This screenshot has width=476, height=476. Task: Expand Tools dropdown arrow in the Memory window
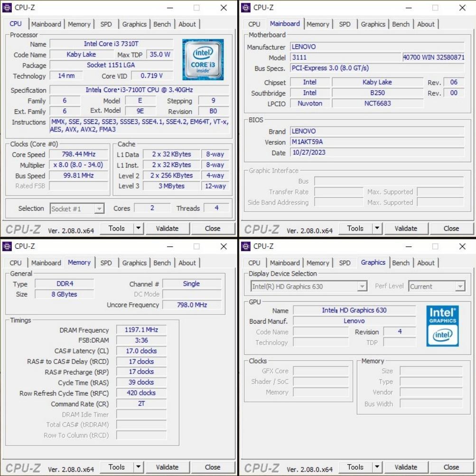(139, 467)
